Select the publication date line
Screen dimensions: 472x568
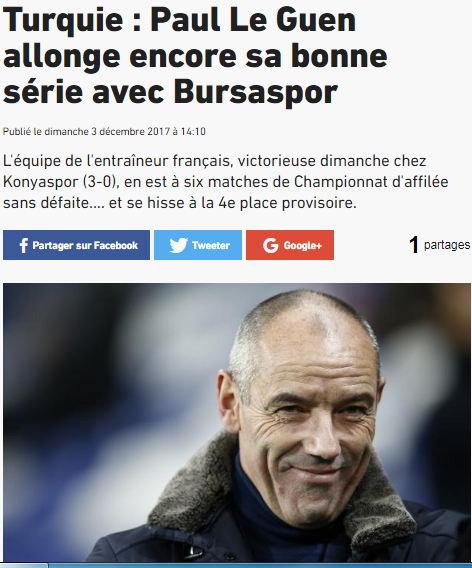tap(104, 131)
